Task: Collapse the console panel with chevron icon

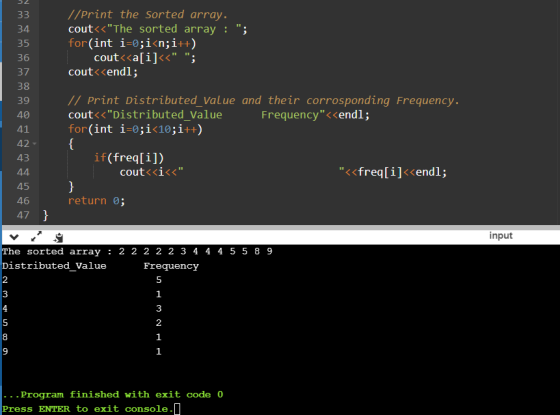Action: (x=14, y=237)
